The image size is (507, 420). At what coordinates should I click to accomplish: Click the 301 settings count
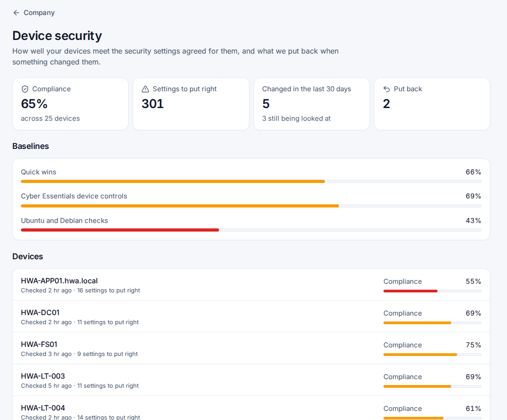point(153,104)
